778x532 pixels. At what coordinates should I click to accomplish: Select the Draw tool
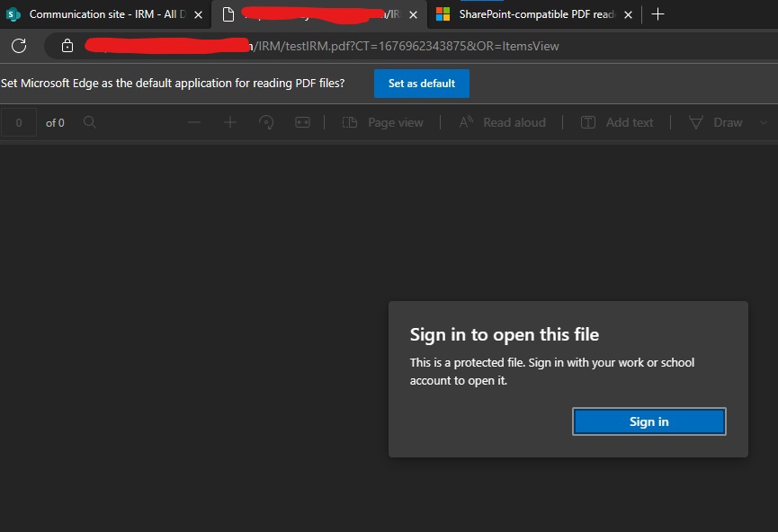click(x=716, y=122)
